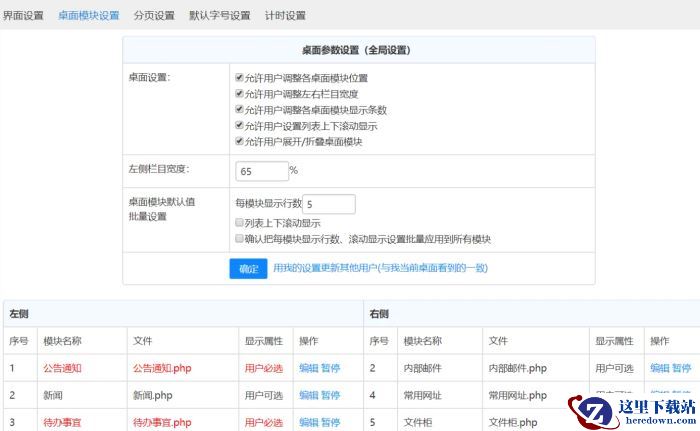Click 暂停 for the 新闻 module

tap(330, 395)
